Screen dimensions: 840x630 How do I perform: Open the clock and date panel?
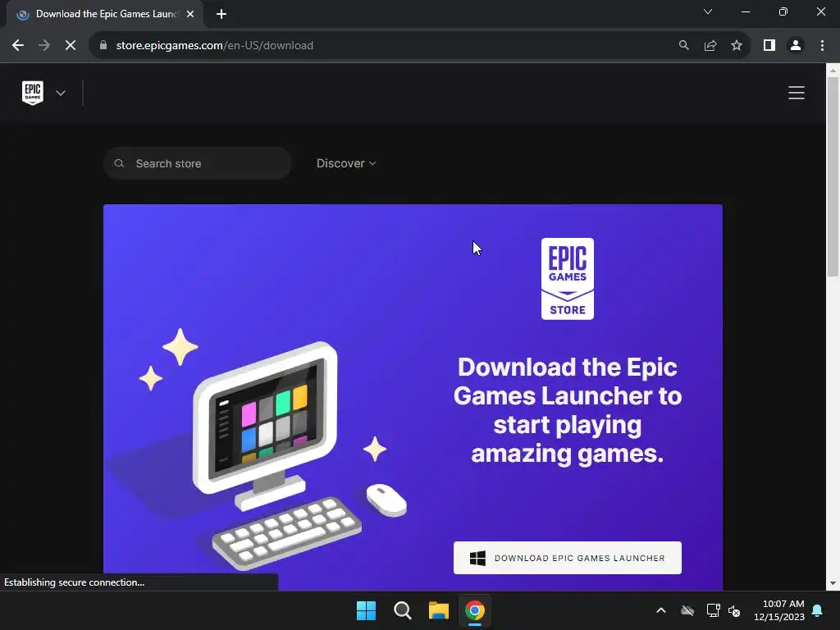(779, 610)
